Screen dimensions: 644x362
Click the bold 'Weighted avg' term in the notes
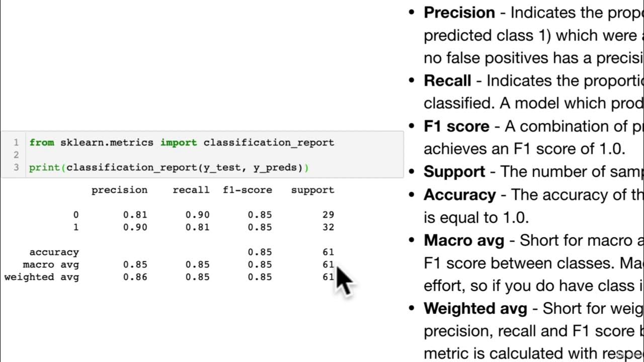475,308
